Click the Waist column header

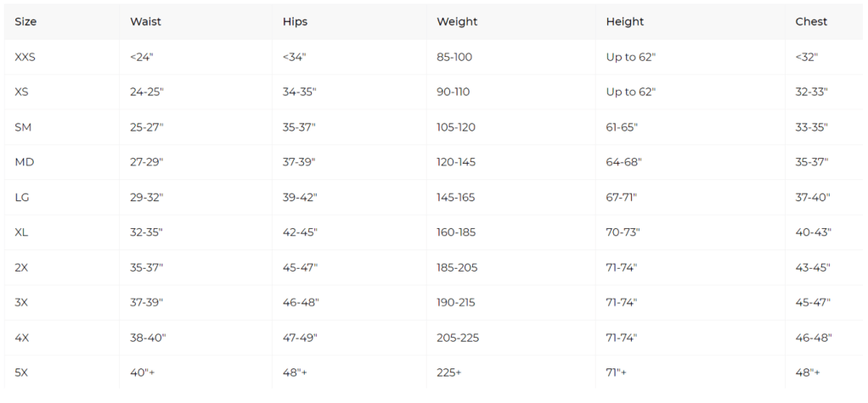tap(145, 22)
